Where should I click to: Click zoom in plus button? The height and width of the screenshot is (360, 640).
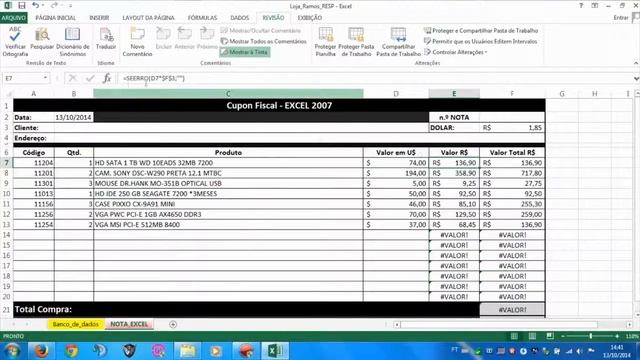coord(617,336)
